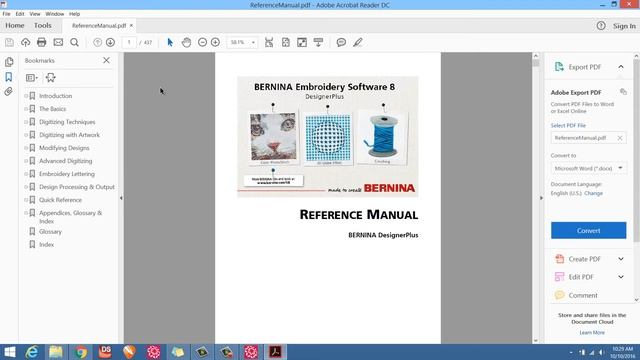Click Select PDF File link
This screenshot has width=640, height=360.
click(568, 126)
